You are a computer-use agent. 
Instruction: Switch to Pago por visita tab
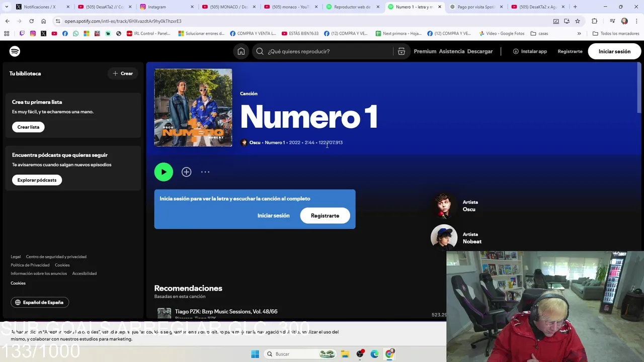pyautogui.click(x=476, y=7)
